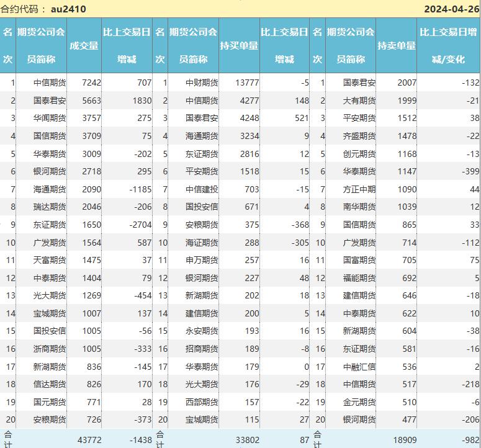
Task: Select buy position value 2816
Action: click(x=249, y=154)
